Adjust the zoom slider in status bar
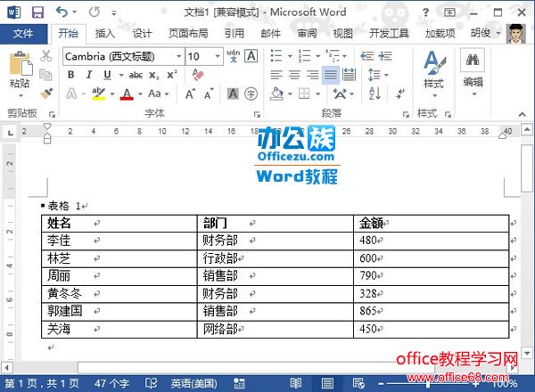This screenshot has width=535, height=392. (428, 384)
